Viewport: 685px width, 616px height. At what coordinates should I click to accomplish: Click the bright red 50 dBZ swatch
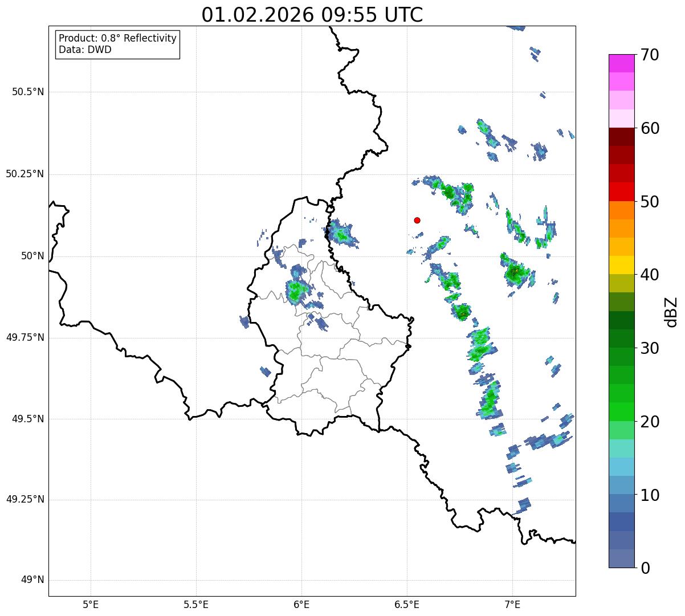(x=622, y=192)
